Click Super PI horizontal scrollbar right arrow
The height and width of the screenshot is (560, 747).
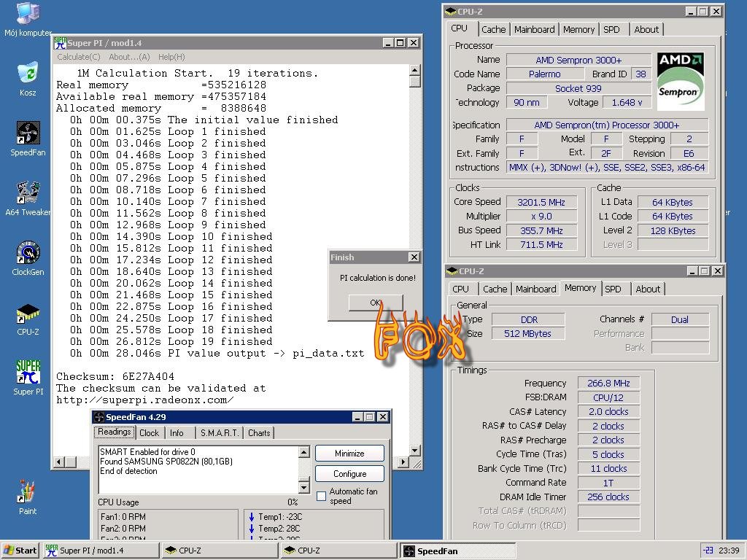[403, 462]
